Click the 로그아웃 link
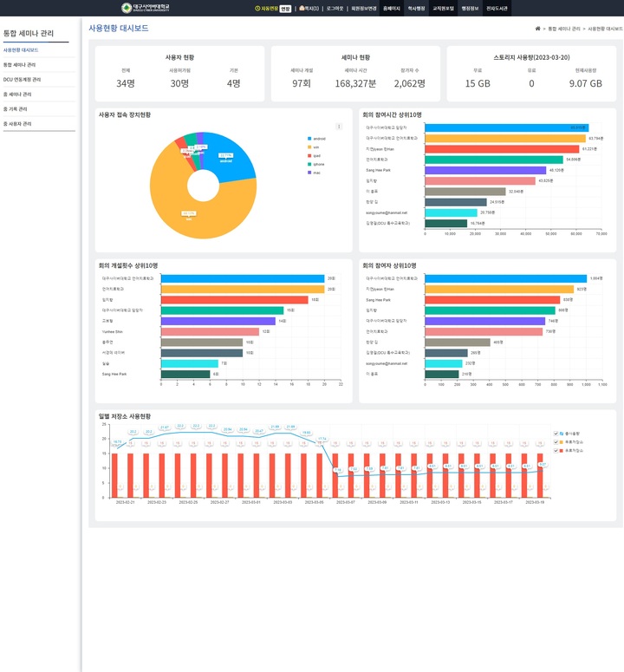 pyautogui.click(x=335, y=8)
